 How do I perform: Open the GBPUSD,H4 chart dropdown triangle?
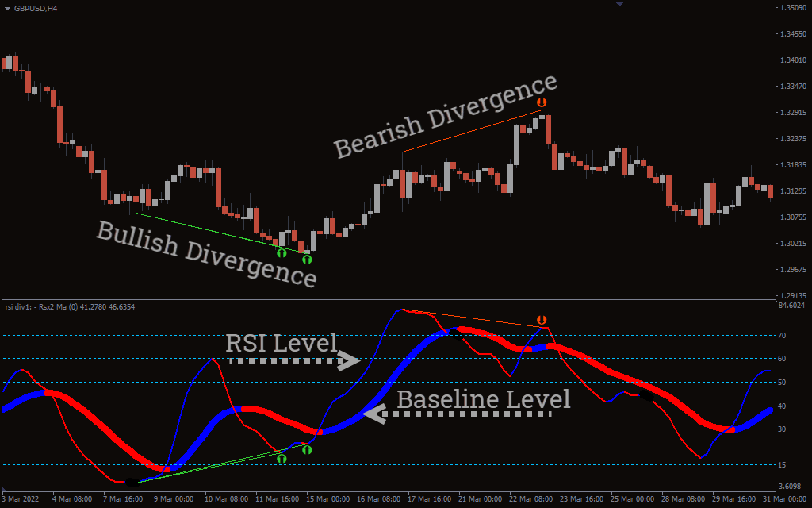[x=8, y=9]
